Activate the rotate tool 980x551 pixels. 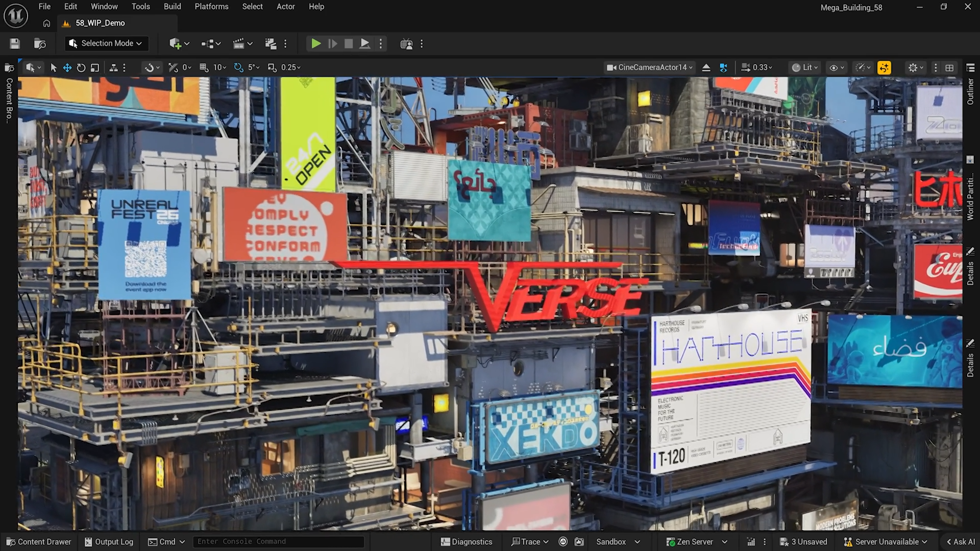pyautogui.click(x=81, y=67)
